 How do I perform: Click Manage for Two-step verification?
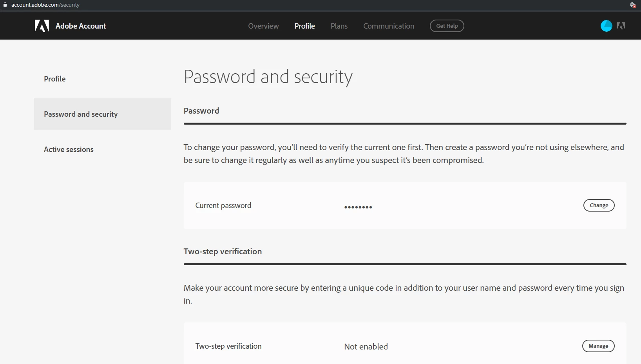coord(598,346)
